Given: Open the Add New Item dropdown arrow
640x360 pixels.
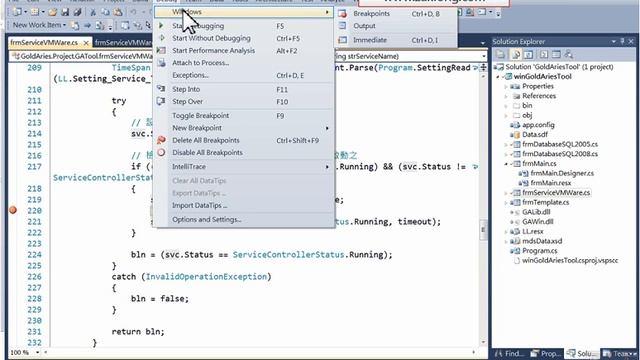Looking at the screenshot, I should pyautogui.click(x=43, y=12).
